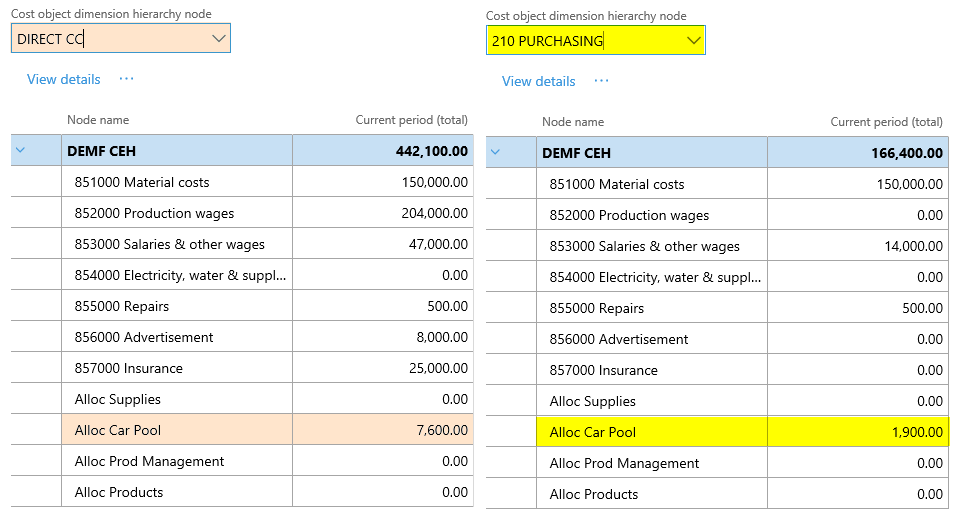Collapse DEMF CEH node in left grid
Image resolution: width=955 pixels, height=514 pixels.
[x=20, y=151]
